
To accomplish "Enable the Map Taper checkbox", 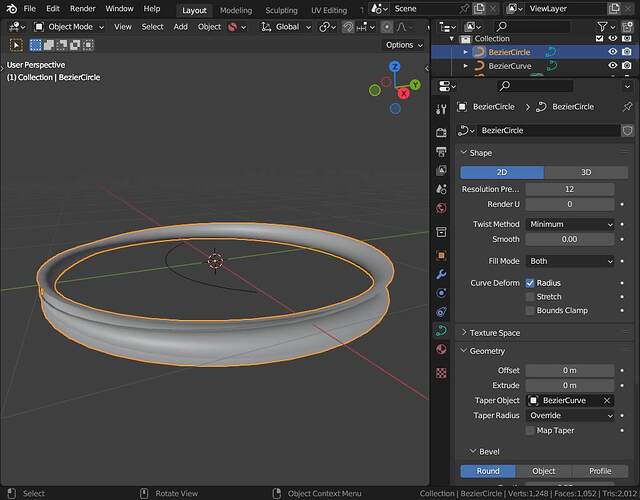I will point(530,431).
